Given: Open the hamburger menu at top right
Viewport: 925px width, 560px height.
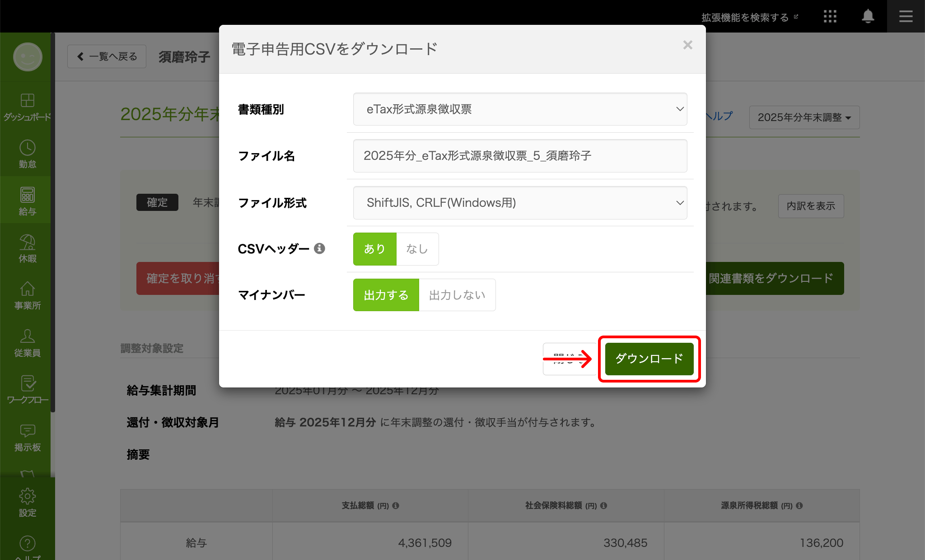Looking at the screenshot, I should (906, 17).
